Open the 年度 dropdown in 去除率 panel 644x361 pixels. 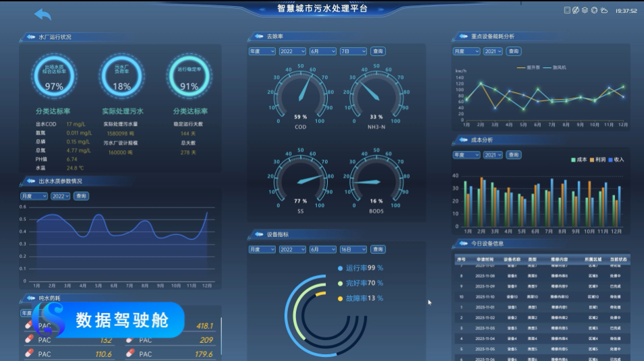click(262, 51)
